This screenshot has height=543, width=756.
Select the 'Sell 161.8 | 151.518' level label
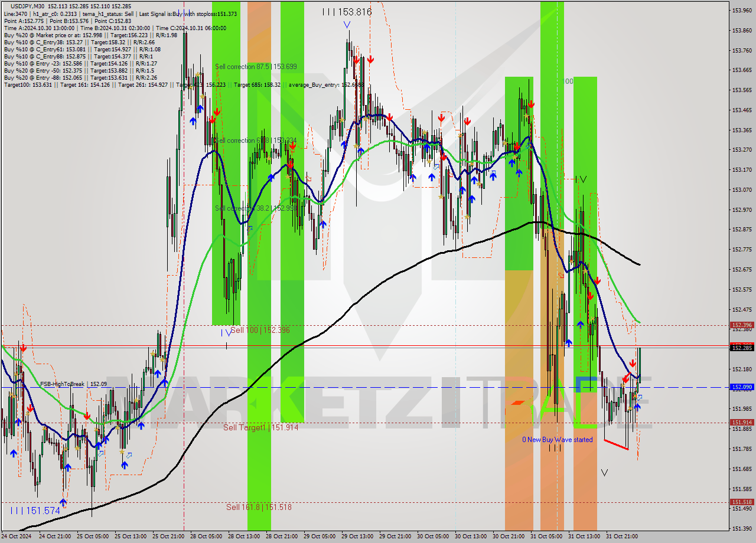coord(259,507)
